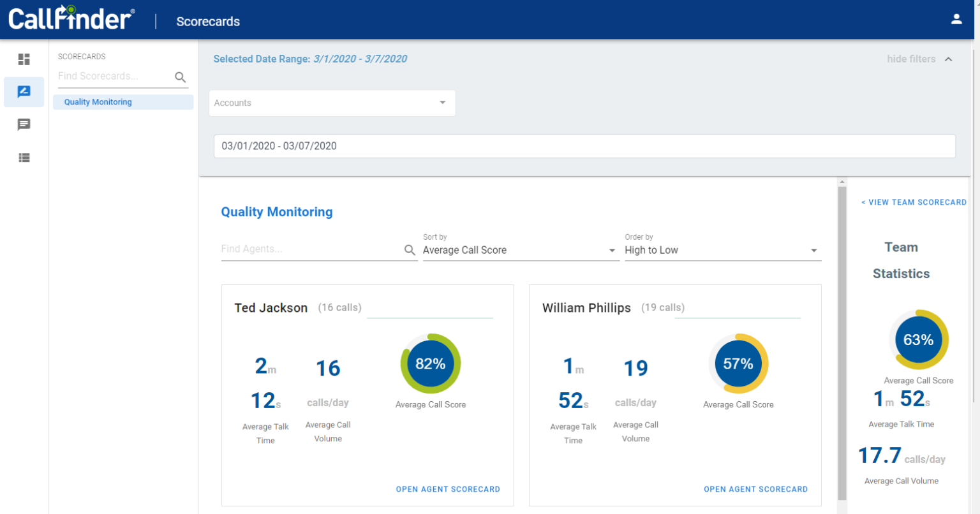This screenshot has width=980, height=514.
Task: Open the user profile icon
Action: click(956, 19)
